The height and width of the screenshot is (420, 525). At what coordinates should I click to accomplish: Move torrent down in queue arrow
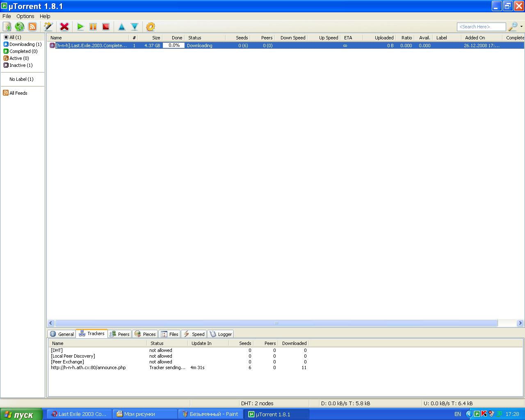click(135, 27)
